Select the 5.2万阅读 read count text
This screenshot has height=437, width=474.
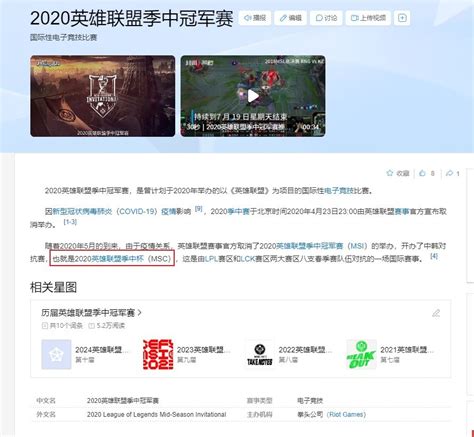[x=111, y=325]
